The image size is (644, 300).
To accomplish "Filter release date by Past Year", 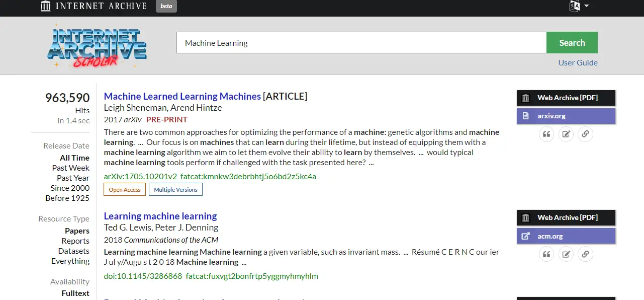I will [x=73, y=178].
